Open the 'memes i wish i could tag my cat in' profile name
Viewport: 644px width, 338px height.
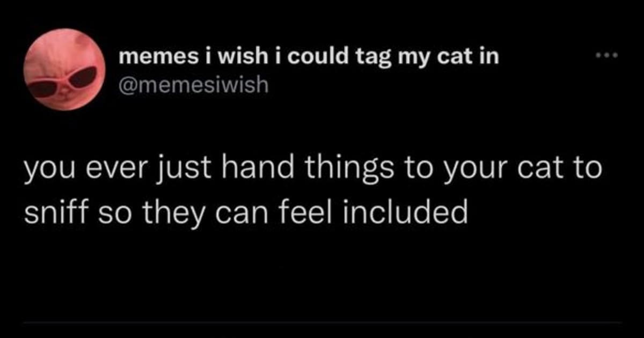pos(309,57)
